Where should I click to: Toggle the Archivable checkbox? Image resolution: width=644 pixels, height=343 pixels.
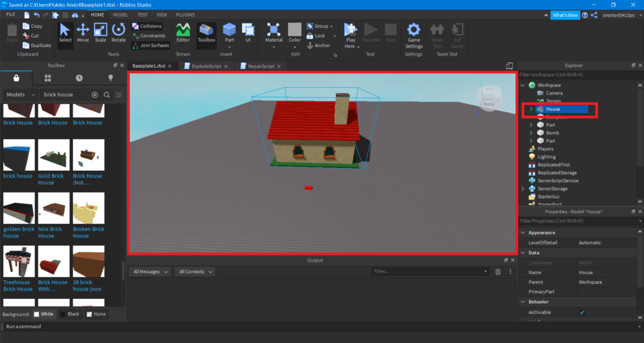[x=582, y=312]
